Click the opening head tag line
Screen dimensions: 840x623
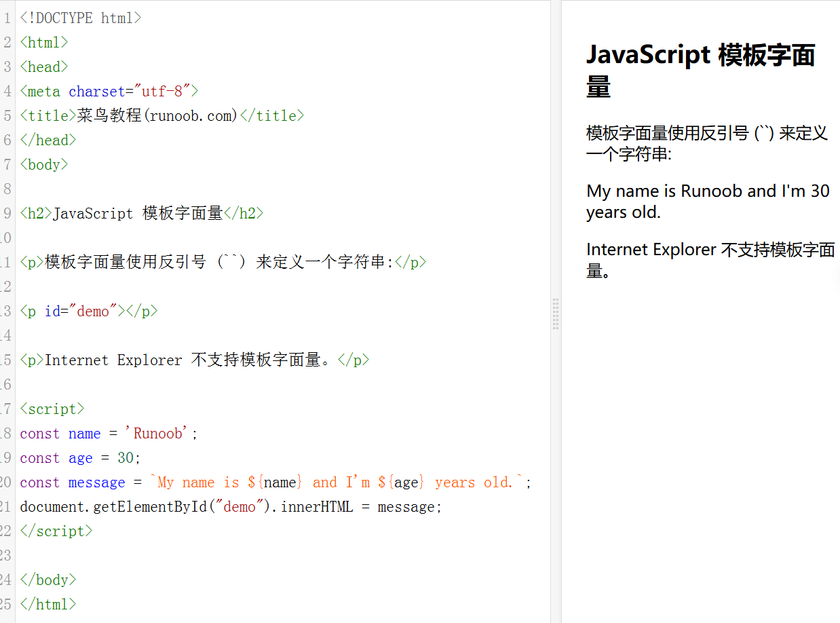(x=44, y=67)
